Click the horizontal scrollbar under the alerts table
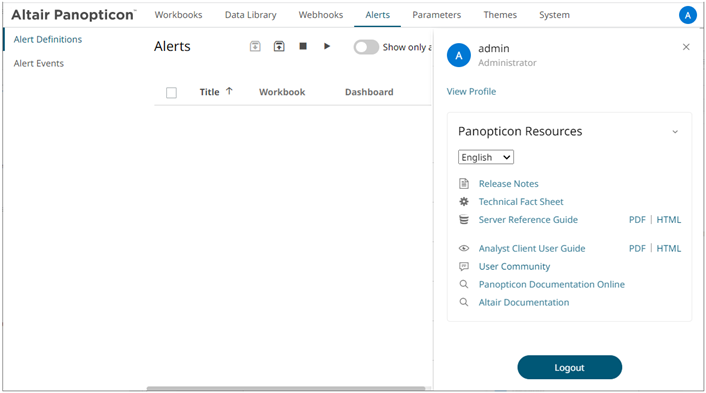 286,388
